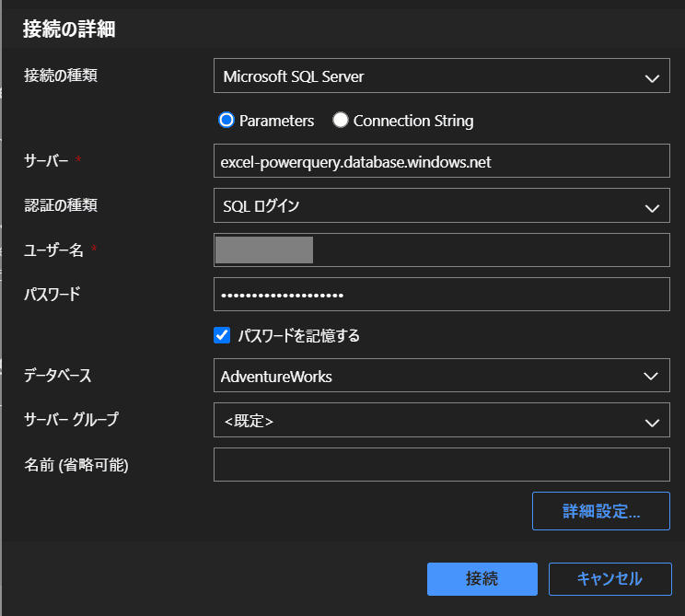The width and height of the screenshot is (685, 616).
Task: Click the パスワードを記憶する label text
Action: (x=298, y=336)
